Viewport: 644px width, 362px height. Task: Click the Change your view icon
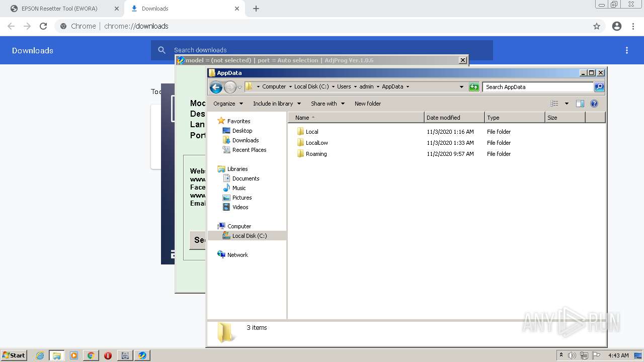coord(554,104)
